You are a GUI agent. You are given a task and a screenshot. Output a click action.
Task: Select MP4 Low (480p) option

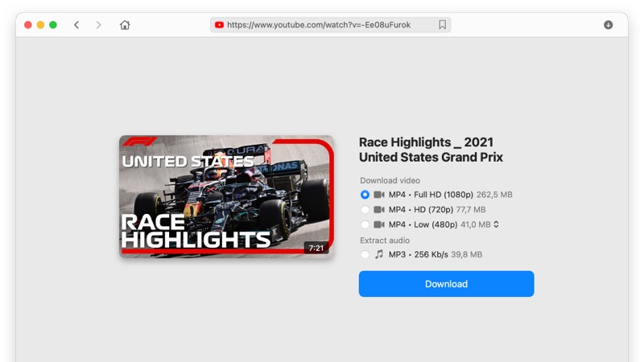coord(365,224)
